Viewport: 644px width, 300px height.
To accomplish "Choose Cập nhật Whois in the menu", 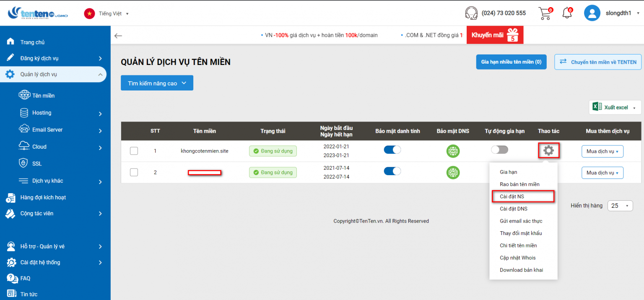I will [x=518, y=258].
